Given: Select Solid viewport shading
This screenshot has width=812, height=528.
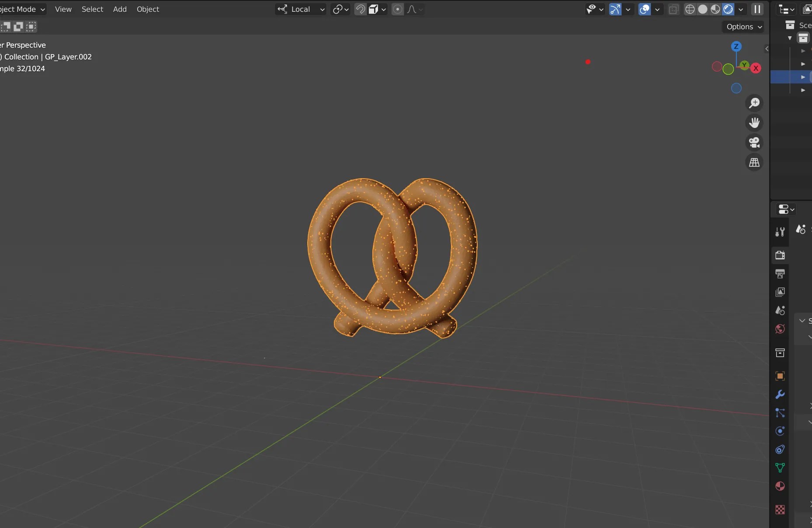Looking at the screenshot, I should click(x=703, y=9).
